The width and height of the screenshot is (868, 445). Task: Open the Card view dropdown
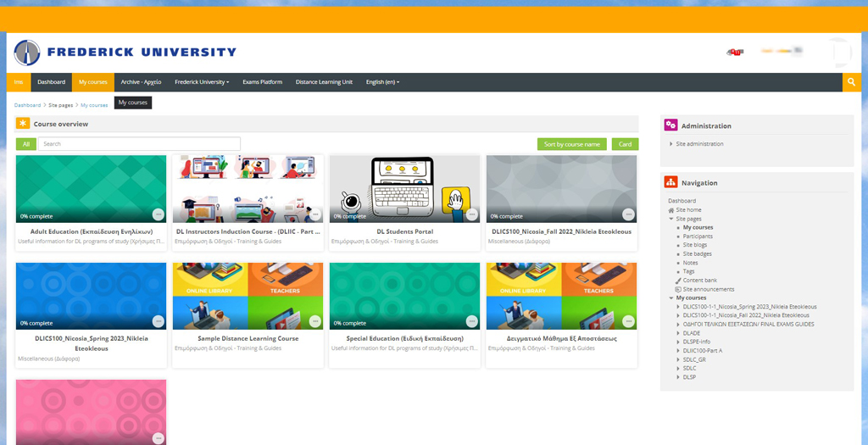pyautogui.click(x=625, y=144)
